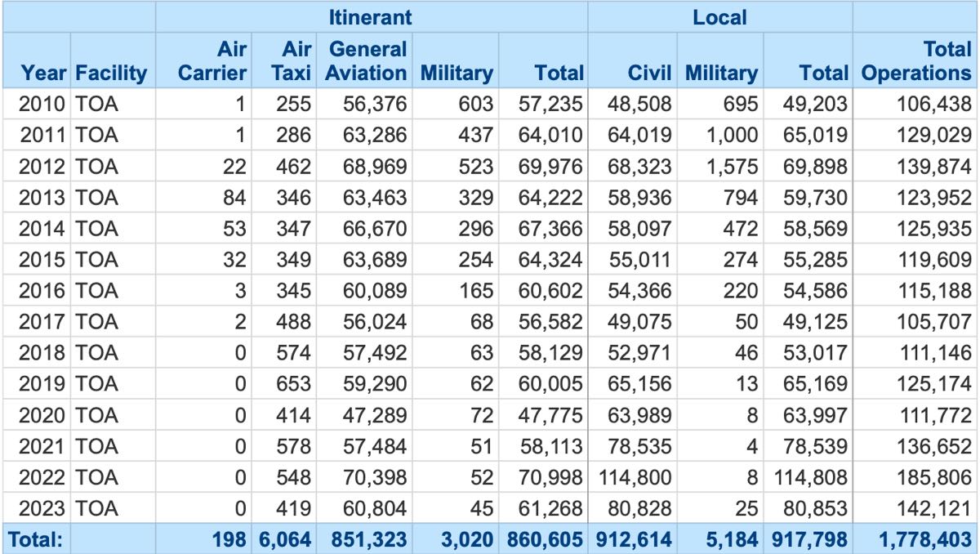Click the Military header under Itinerant
The image size is (980, 554).
tap(457, 73)
